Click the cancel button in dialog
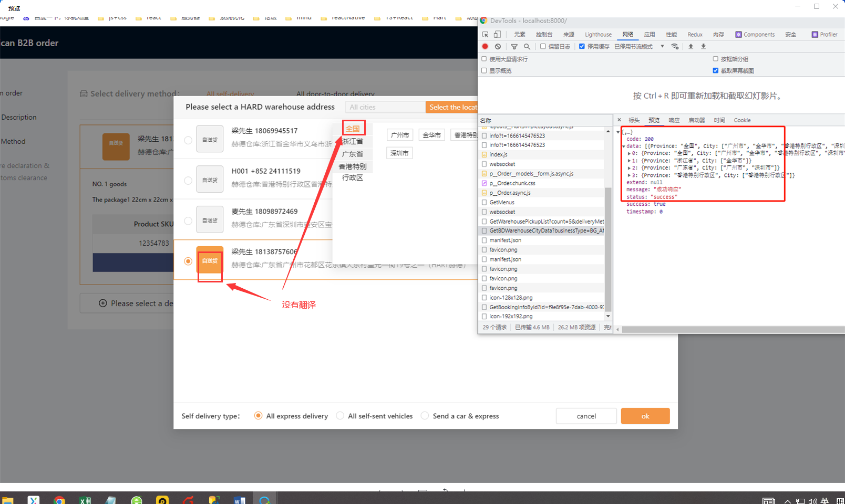Image resolution: width=845 pixels, height=504 pixels. (x=586, y=416)
